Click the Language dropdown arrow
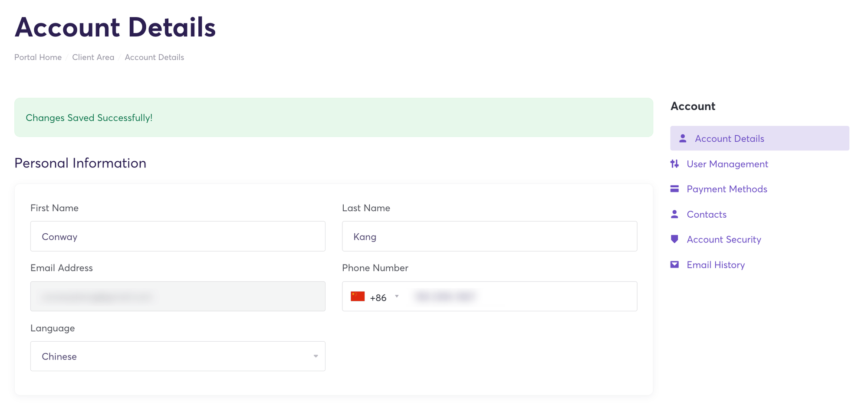 [x=316, y=356]
